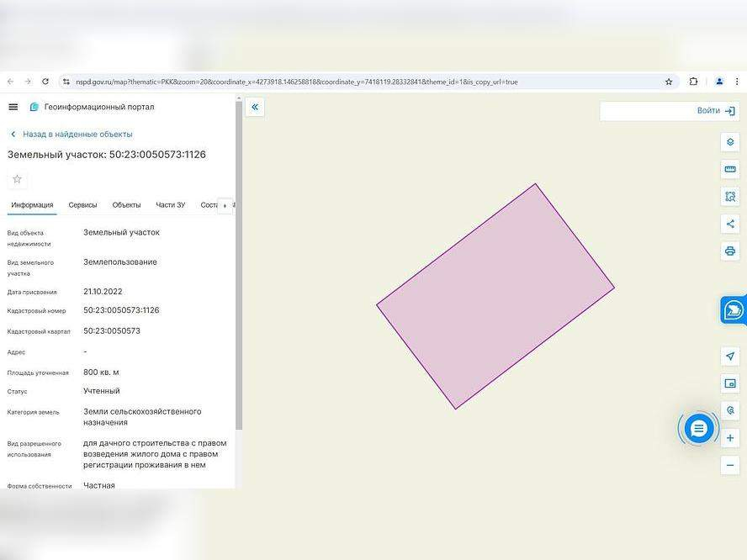Add land plot to favorites star
Image resolution: width=747 pixels, height=560 pixels.
point(18,179)
